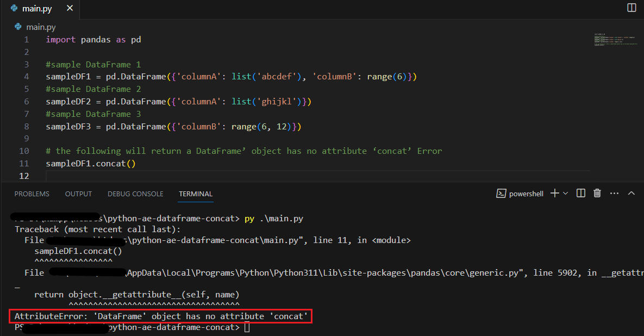The width and height of the screenshot is (644, 336).
Task: Switch to the PROBLEMS tab
Action: point(32,194)
